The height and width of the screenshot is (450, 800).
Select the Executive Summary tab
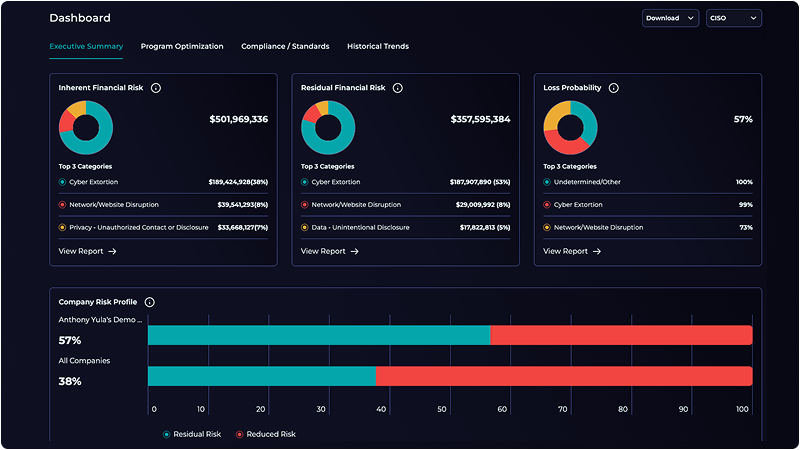[86, 46]
